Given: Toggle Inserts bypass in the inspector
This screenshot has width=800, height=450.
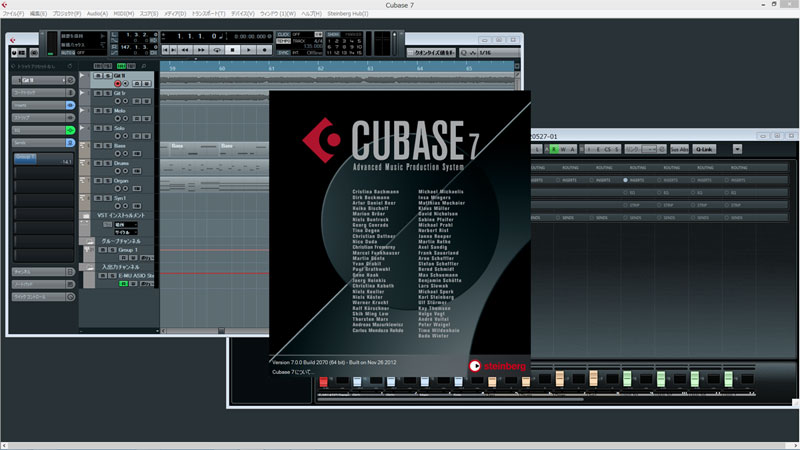Looking at the screenshot, I should [x=70, y=105].
